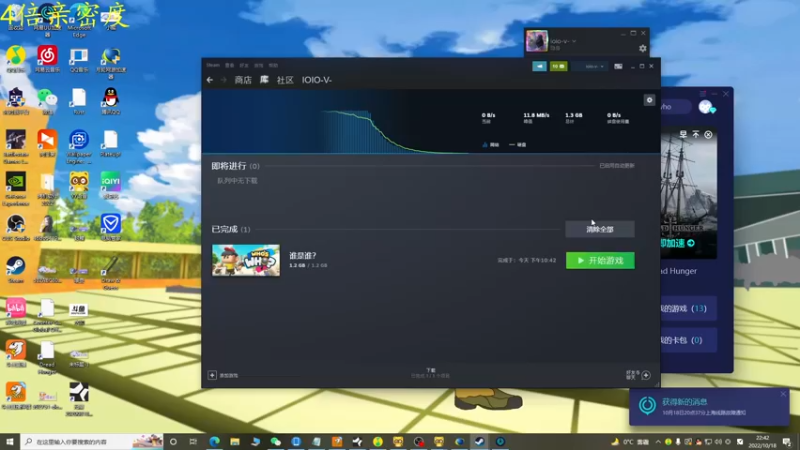Image resolution: width=800 pixels, height=450 pixels.
Task: Click the accelerator window's profile avatar icon
Action: (x=707, y=107)
